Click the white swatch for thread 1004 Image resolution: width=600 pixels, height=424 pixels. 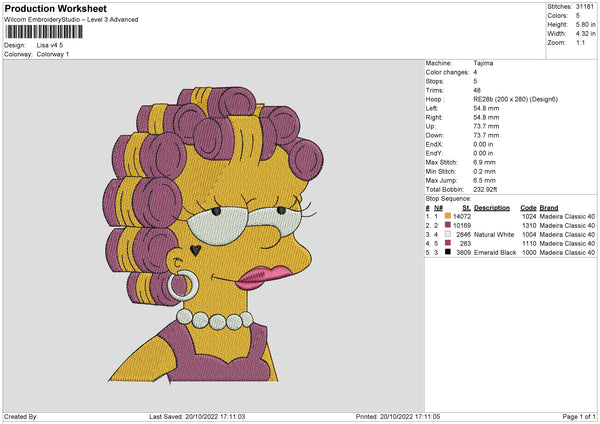tap(448, 234)
